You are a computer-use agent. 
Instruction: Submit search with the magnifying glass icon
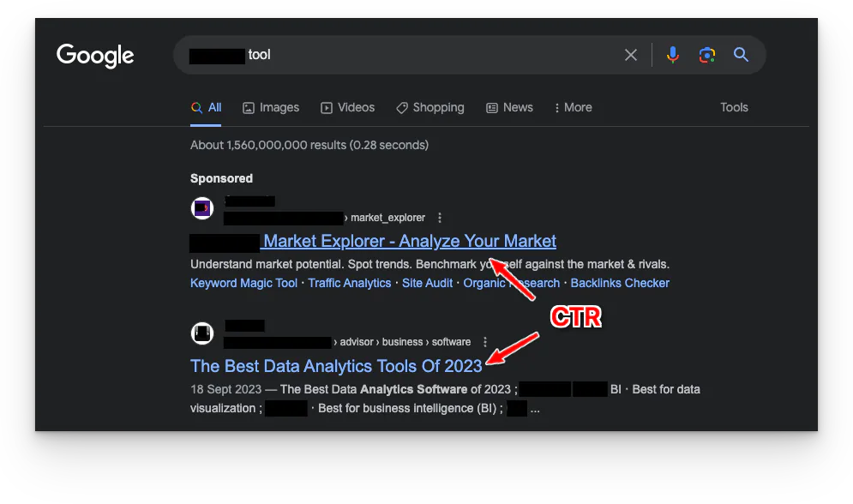click(741, 54)
